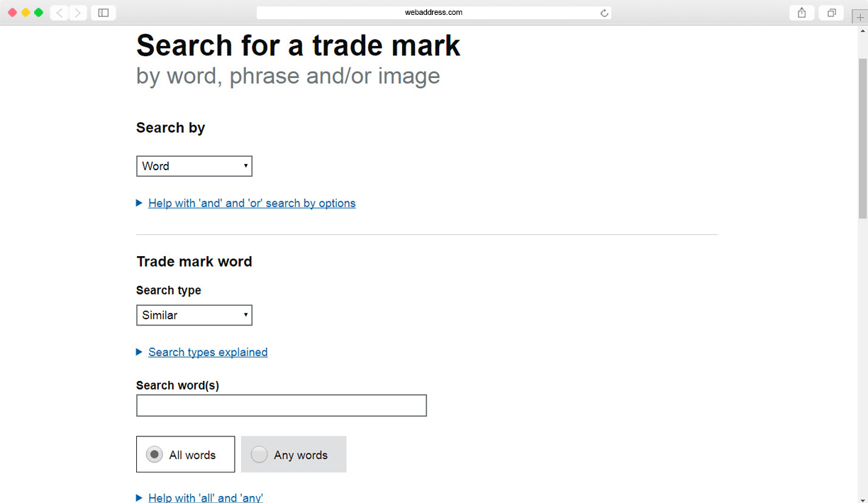Show all tabs overview icon
Viewport: 868px width, 503px height.
coord(832,13)
